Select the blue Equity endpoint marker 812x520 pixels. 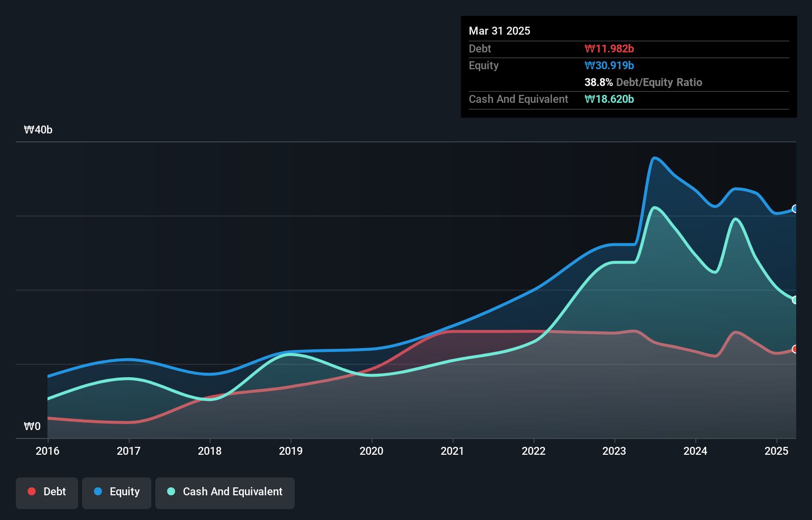(795, 209)
